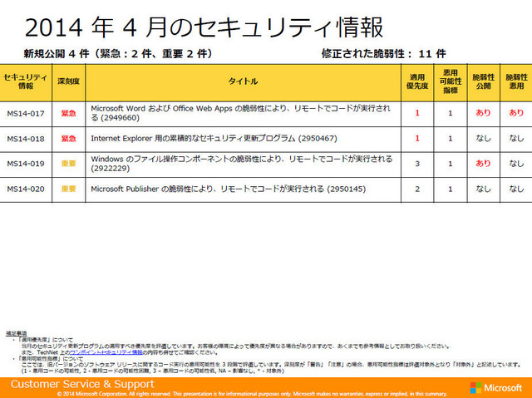The height and width of the screenshot is (398, 532).
Task: Select the Windows ファイル操作コンポーネント title
Action: point(242,164)
